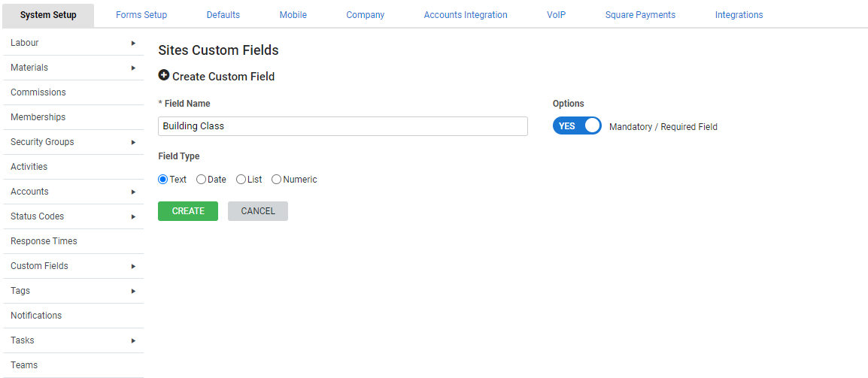The image size is (868, 378).
Task: Select the List field type radio button
Action: click(241, 180)
